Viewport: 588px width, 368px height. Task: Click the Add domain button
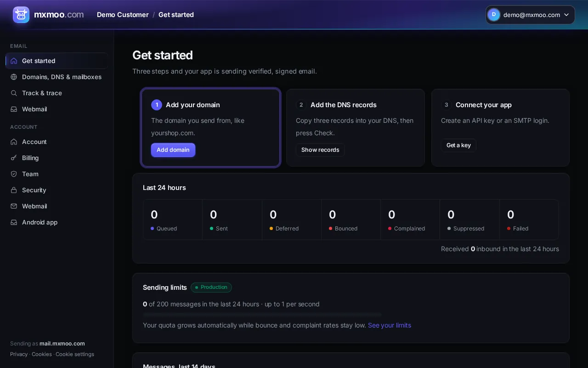point(173,150)
